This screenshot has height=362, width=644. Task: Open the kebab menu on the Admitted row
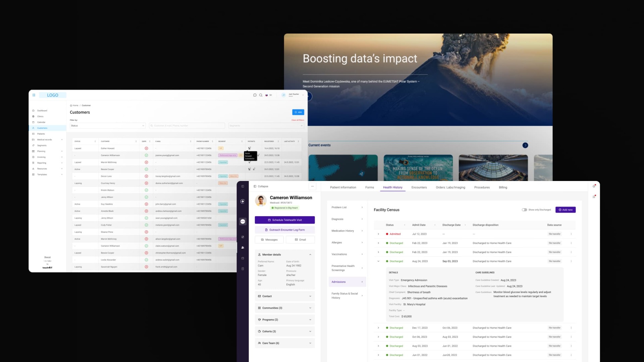pyautogui.click(x=571, y=234)
